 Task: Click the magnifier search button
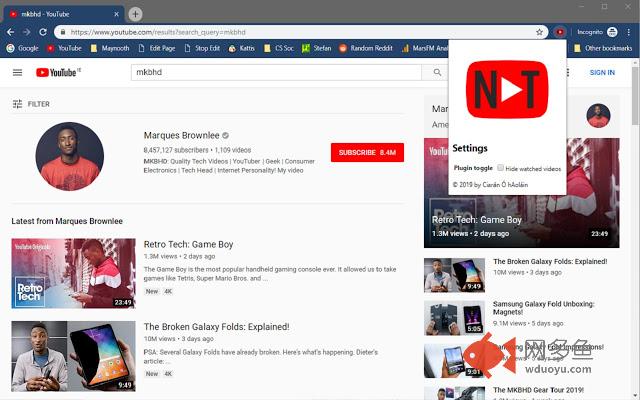coord(437,72)
